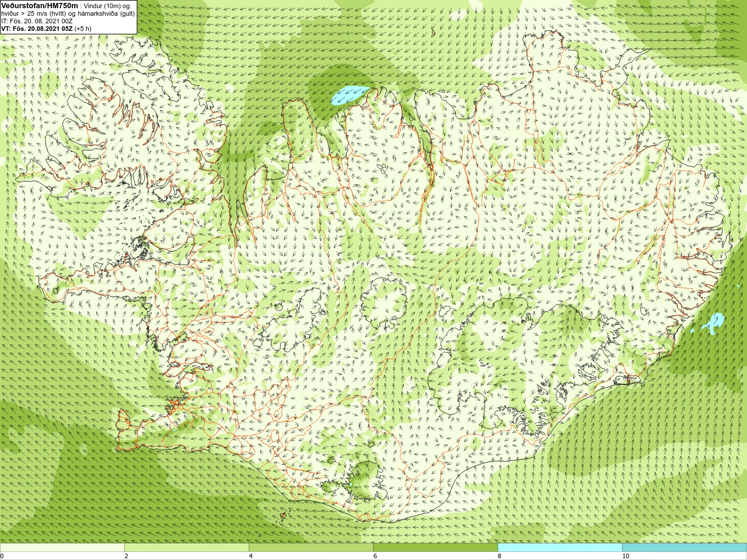Click the "Veðurstofan/HM750m" title text

click(39, 5)
